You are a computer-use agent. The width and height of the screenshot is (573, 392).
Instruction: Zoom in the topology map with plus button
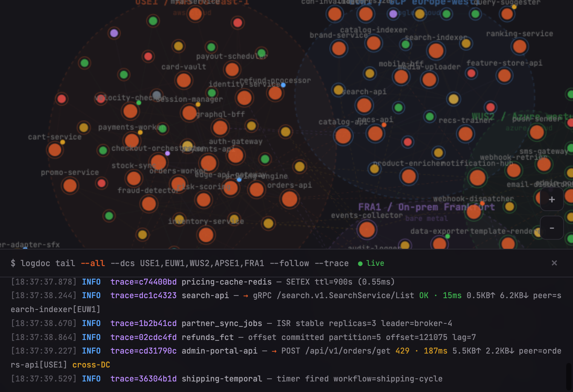tap(552, 199)
